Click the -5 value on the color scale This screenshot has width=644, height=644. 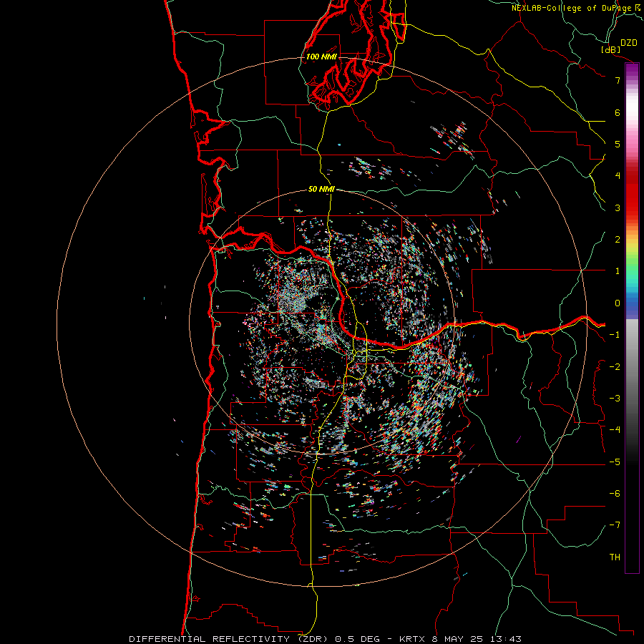pyautogui.click(x=615, y=462)
